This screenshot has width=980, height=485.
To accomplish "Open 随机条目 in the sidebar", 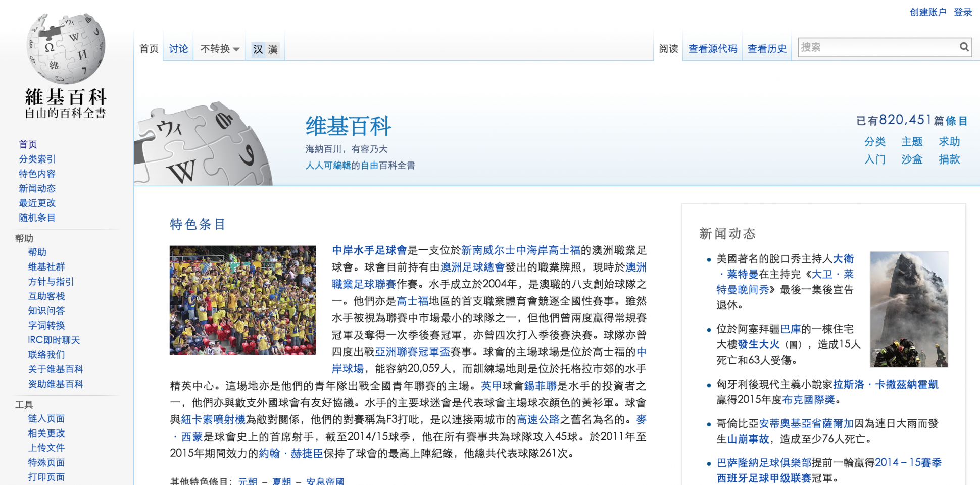I will [37, 218].
